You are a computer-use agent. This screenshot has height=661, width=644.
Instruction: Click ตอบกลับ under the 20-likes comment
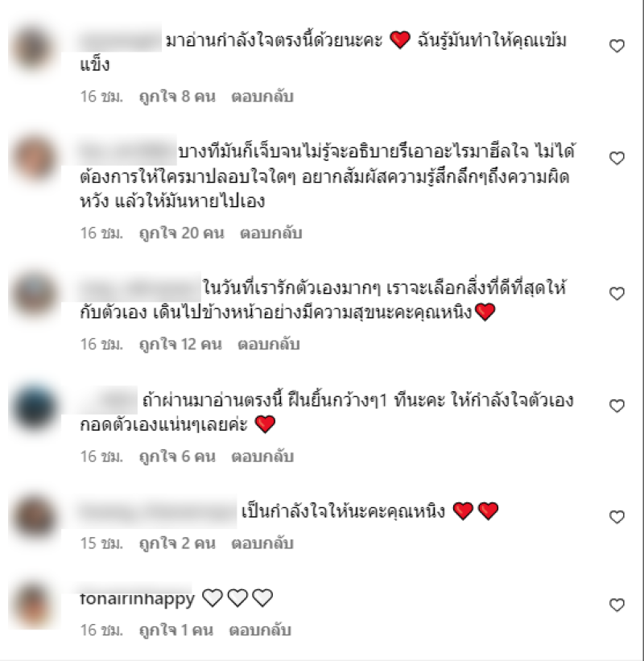[x=271, y=233]
